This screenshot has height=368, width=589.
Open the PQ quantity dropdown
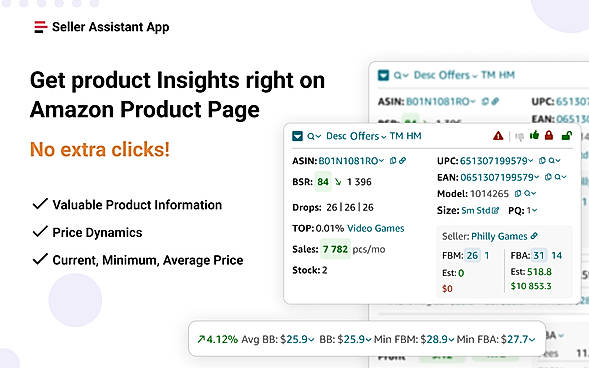coord(532,211)
